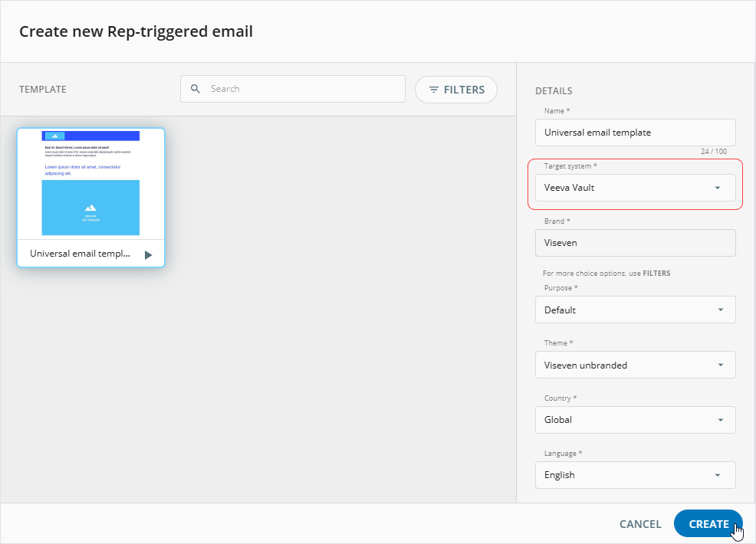Viewport: 756px width, 544px height.
Task: Expand the Target system dropdown showing Veeva Vault
Action: coord(635,188)
